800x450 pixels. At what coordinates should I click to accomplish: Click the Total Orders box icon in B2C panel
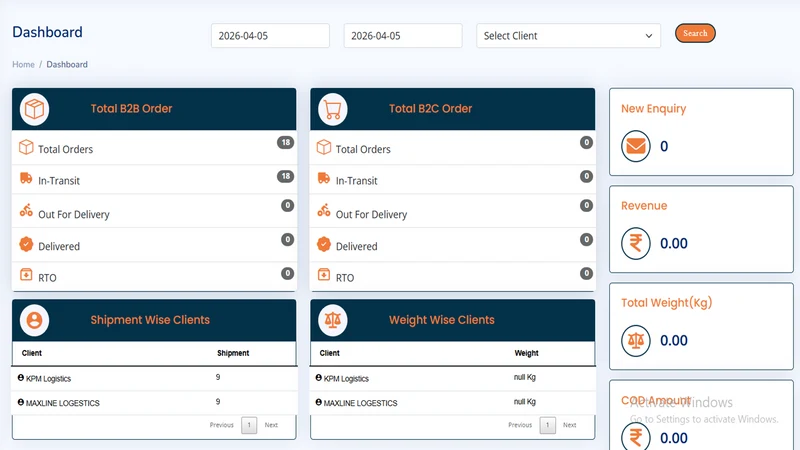323,147
